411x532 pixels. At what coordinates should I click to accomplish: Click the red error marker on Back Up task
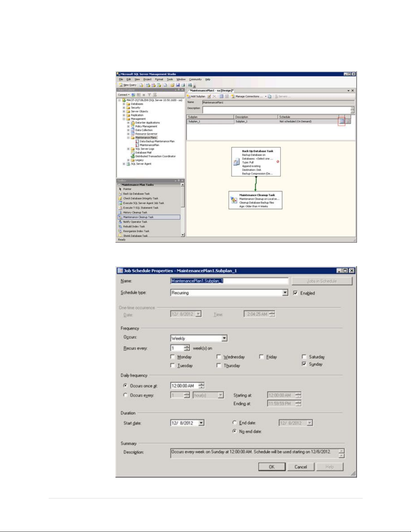(x=278, y=162)
